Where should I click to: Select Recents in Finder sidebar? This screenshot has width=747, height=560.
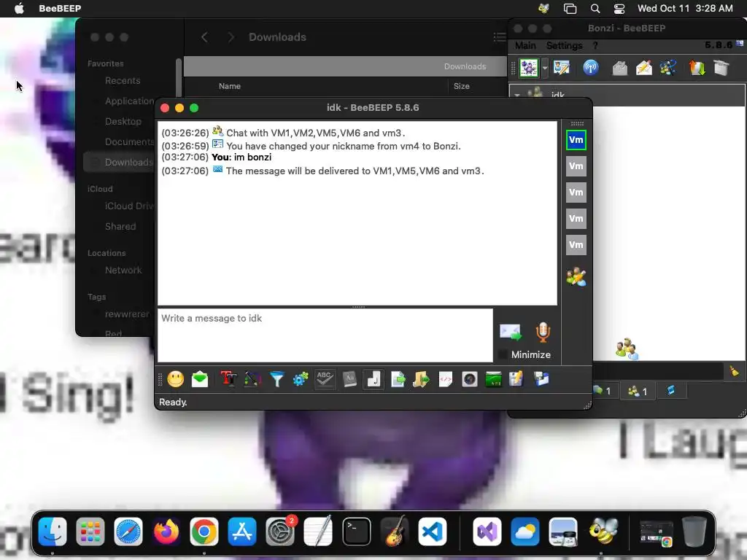click(123, 80)
